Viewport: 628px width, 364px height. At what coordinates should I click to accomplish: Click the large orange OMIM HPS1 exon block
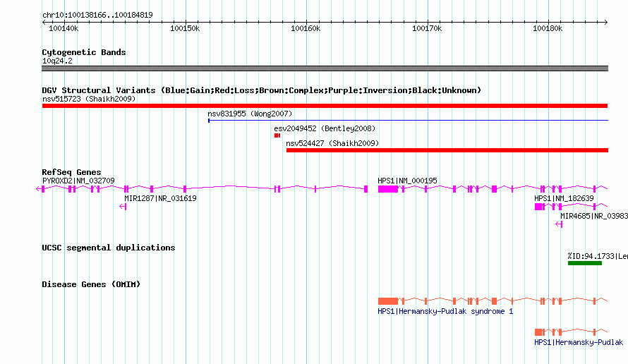388,301
